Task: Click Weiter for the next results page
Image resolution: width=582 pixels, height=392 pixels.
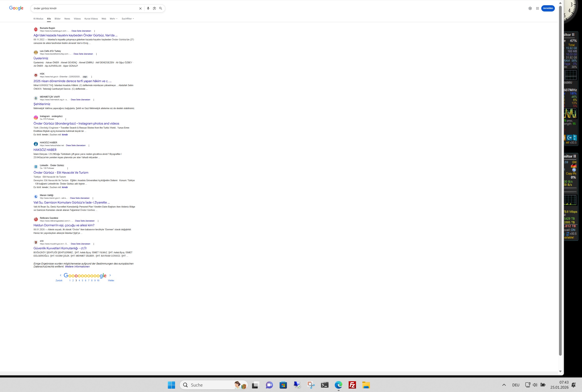Action: (x=111, y=280)
